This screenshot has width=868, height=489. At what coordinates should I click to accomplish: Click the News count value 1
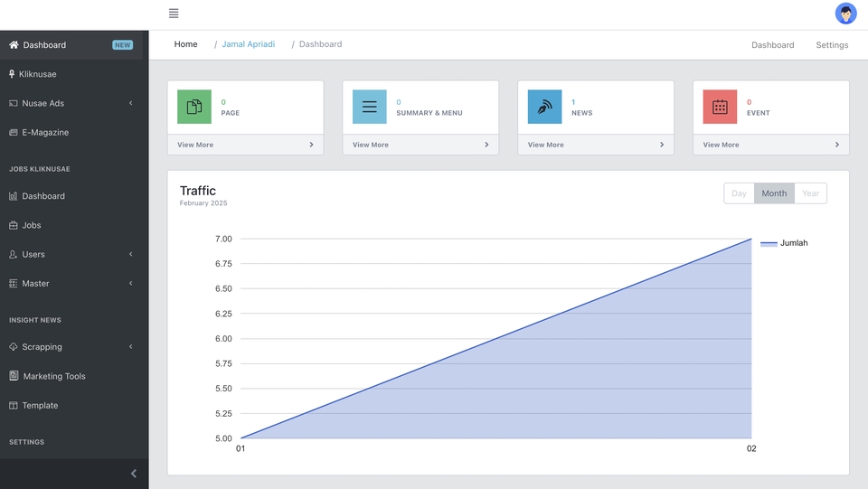coord(573,102)
